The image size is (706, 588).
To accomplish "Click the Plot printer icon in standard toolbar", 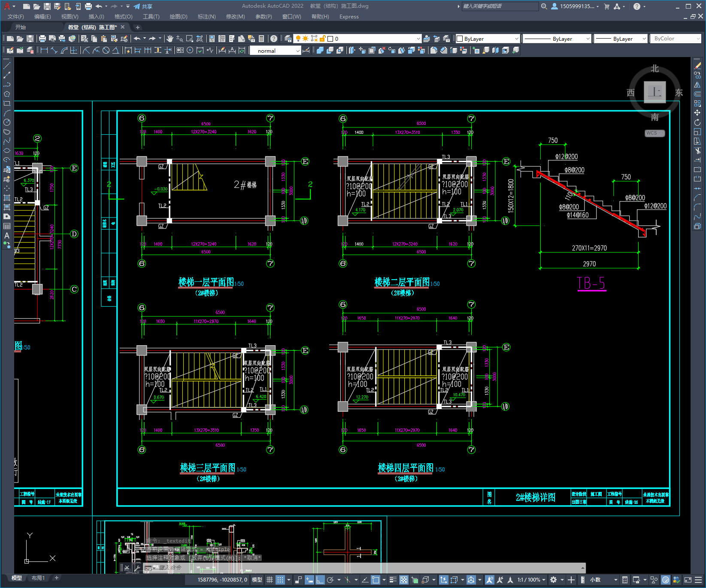I will [x=42, y=39].
